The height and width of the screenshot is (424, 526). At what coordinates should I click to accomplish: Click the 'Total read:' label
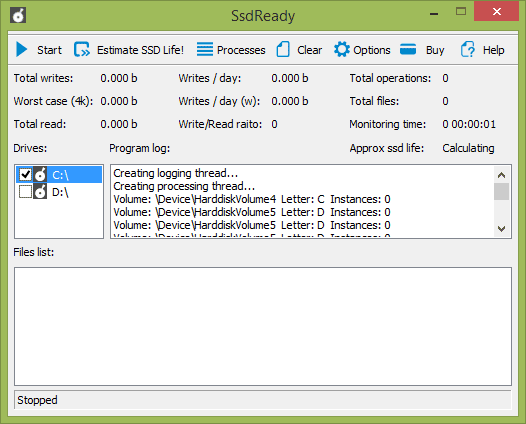click(x=40, y=124)
